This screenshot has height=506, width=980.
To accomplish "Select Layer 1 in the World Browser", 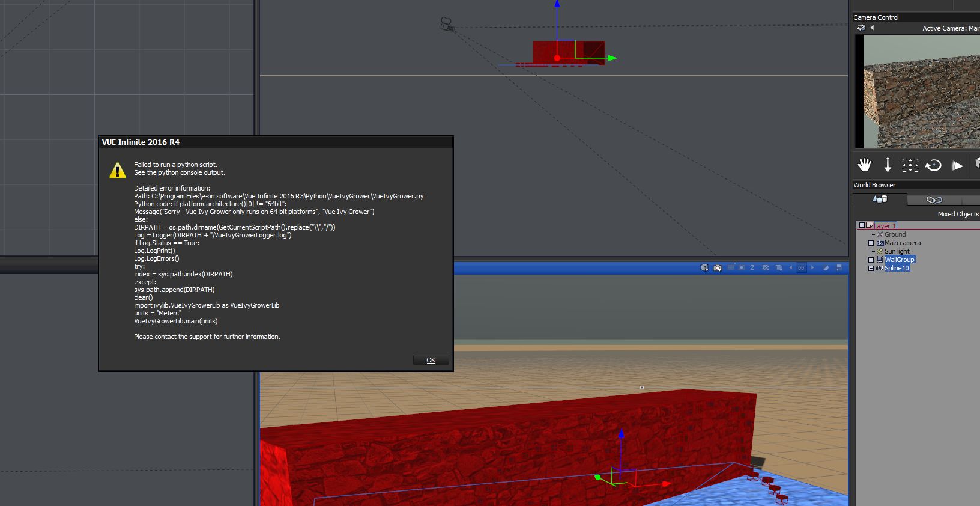I will pos(884,226).
